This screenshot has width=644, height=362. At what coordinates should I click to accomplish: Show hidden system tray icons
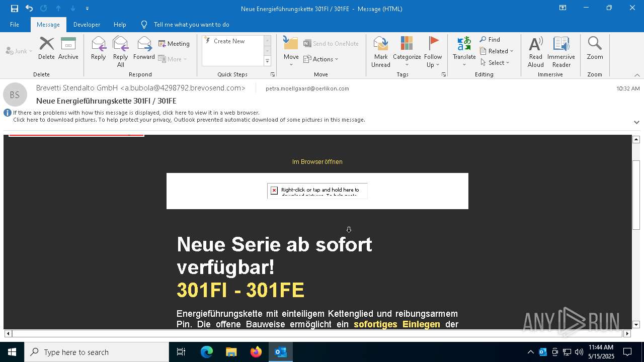pyautogui.click(x=530, y=352)
